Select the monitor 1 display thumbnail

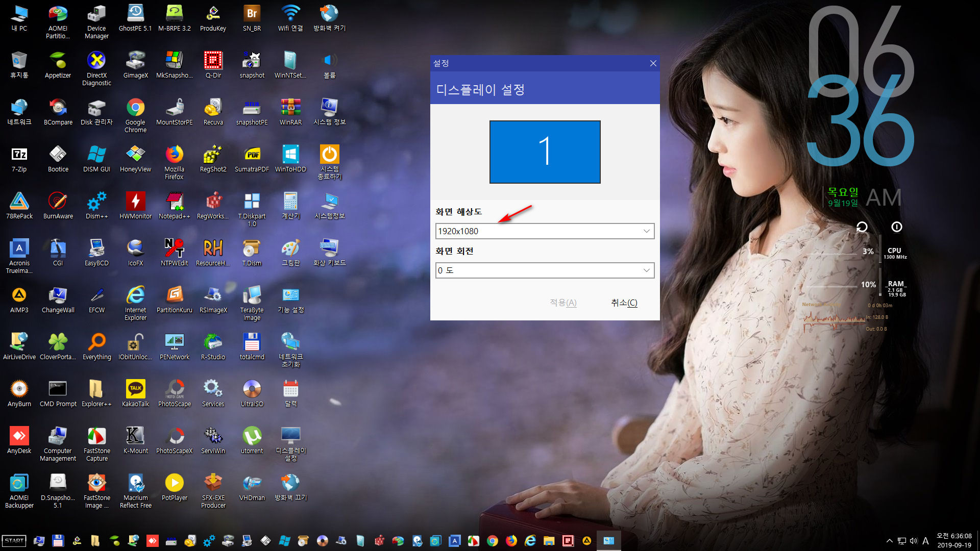pos(545,152)
